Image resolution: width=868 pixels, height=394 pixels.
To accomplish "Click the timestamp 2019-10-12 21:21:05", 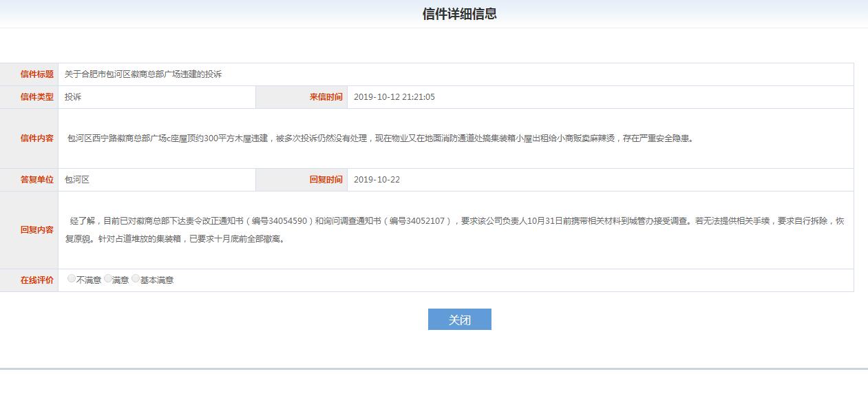I will click(x=394, y=97).
